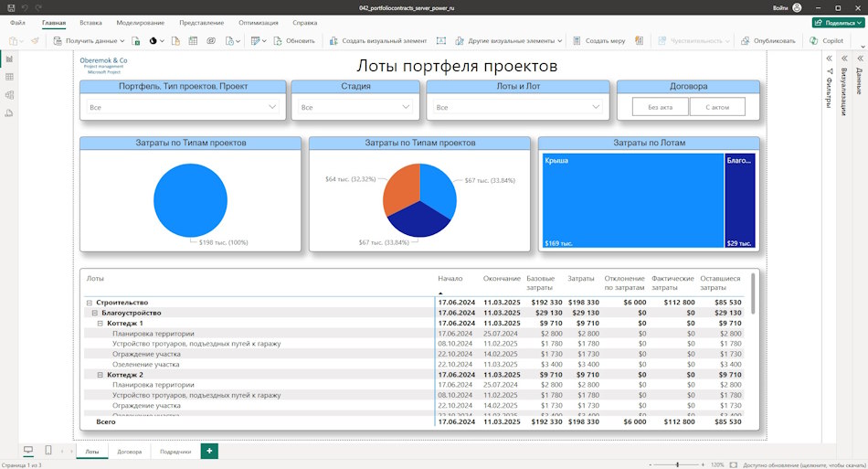Select the Крыша treemap block
The image size is (868, 469).
click(633, 200)
